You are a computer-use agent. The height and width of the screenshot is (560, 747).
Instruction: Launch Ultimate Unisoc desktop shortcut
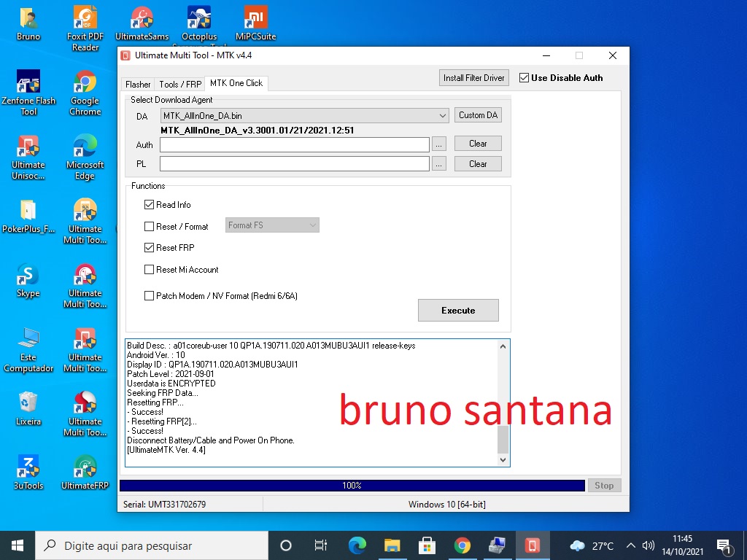click(28, 157)
